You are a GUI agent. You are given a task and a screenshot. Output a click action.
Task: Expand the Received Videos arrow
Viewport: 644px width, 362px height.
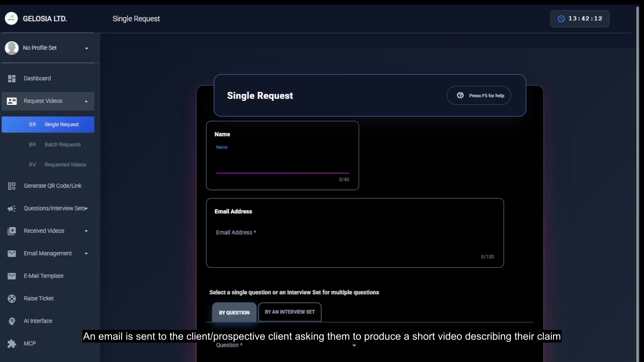click(x=86, y=231)
